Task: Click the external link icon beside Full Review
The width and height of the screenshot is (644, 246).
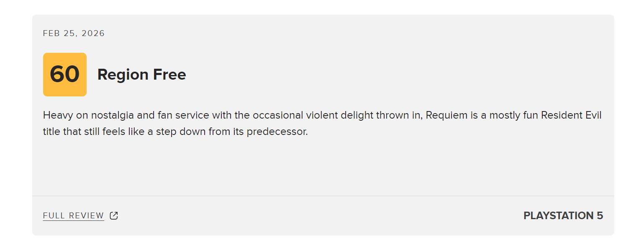Action: [114, 216]
